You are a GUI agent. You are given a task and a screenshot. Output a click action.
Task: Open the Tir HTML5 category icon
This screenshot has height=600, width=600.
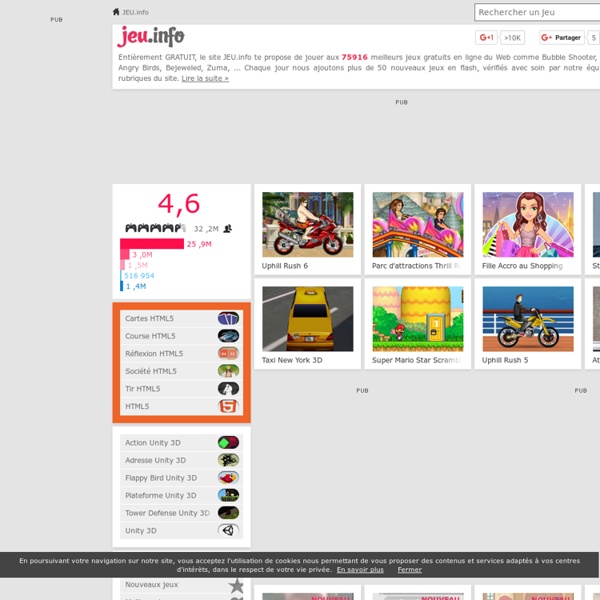click(x=228, y=389)
